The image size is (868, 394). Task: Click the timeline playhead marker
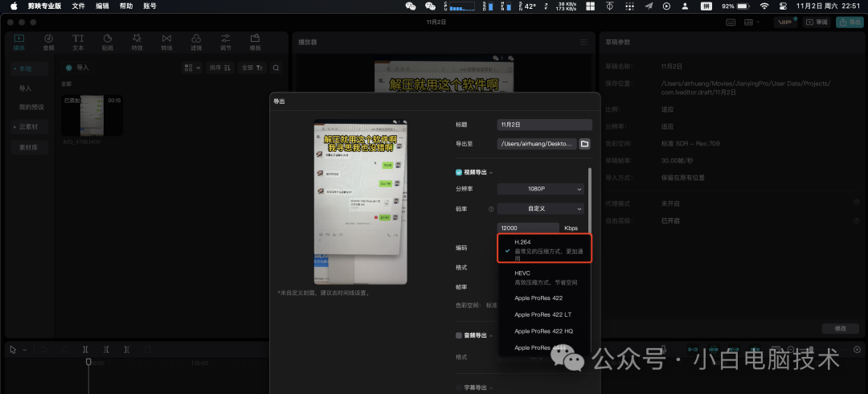pyautogui.click(x=88, y=362)
